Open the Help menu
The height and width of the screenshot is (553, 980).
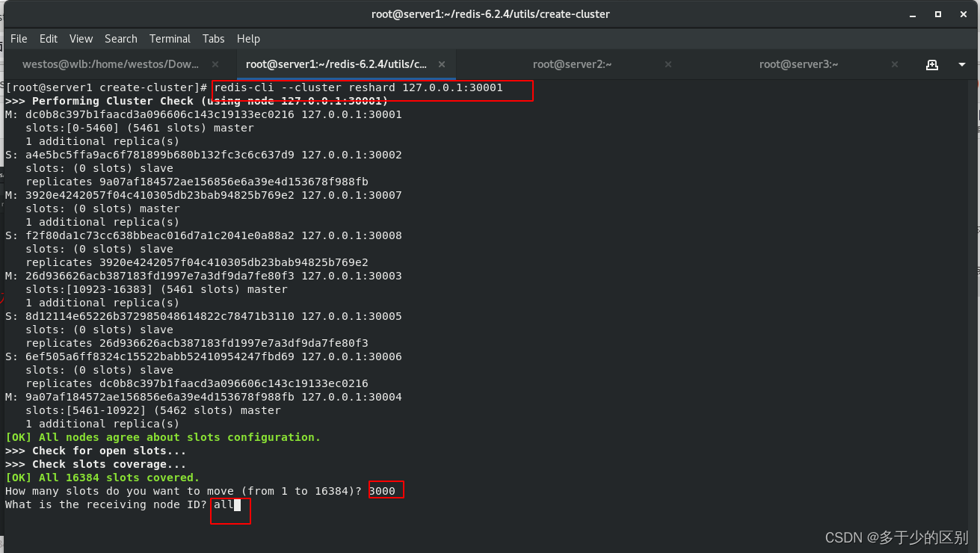(x=248, y=39)
